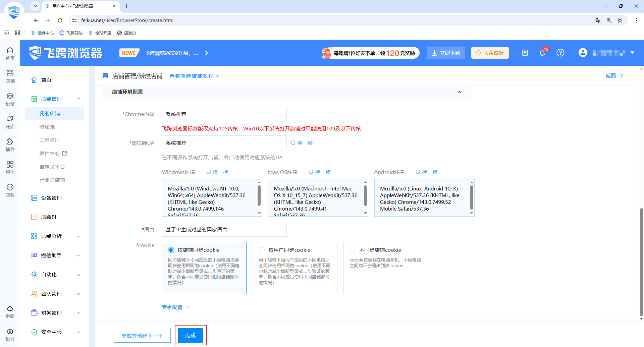
Task: Click the site info icon beside the URL
Action: coord(74,20)
